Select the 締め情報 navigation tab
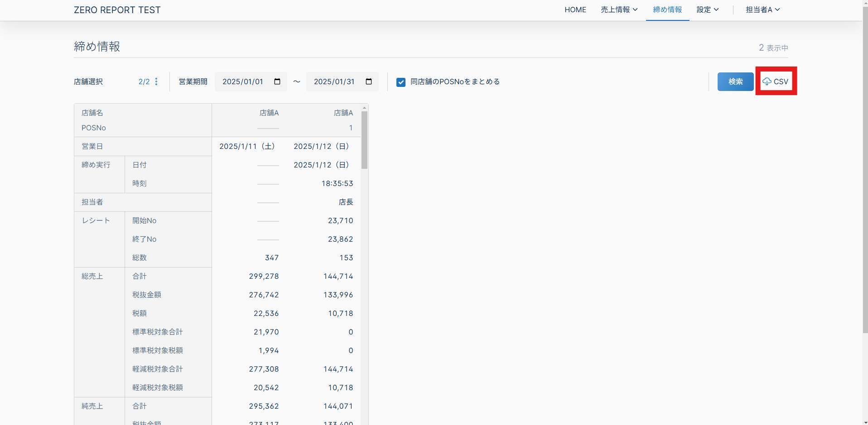The height and width of the screenshot is (425, 868). point(667,10)
